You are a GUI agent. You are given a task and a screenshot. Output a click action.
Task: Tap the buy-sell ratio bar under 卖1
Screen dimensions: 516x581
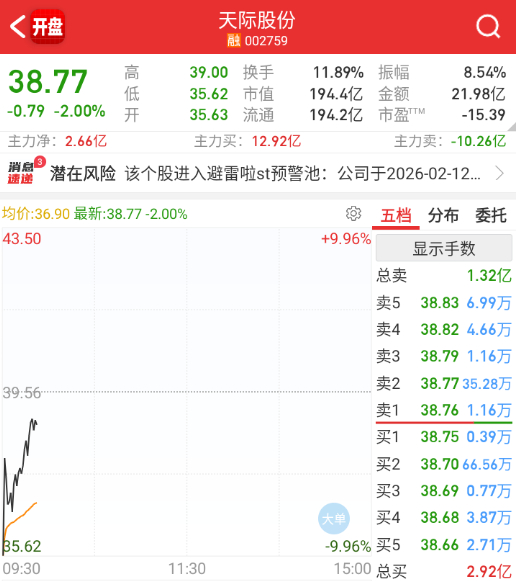444,422
